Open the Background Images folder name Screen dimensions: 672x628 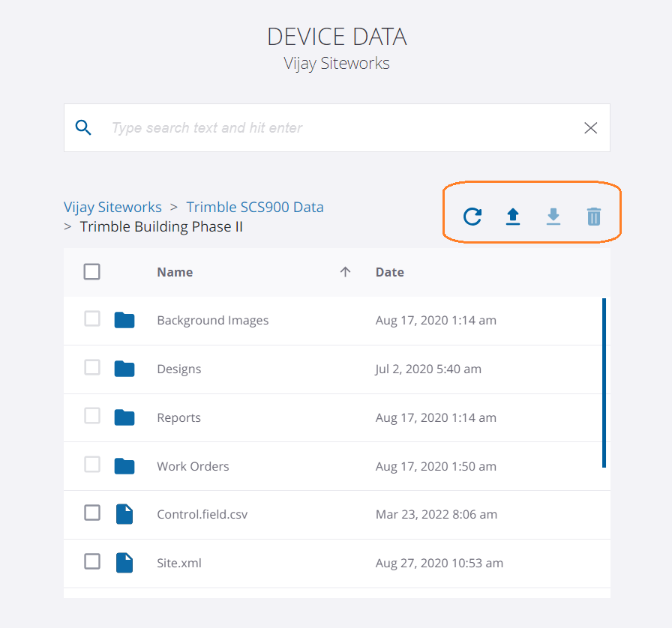212,321
